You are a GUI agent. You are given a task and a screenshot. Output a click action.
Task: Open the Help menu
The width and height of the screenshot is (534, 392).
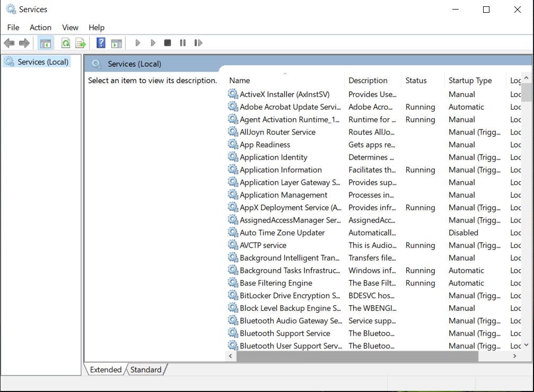tap(97, 28)
